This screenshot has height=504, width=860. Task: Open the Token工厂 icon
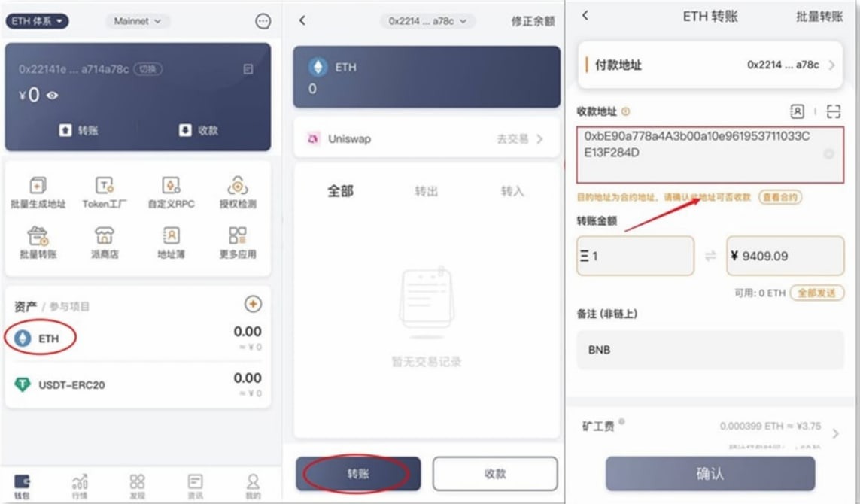pyautogui.click(x=105, y=192)
